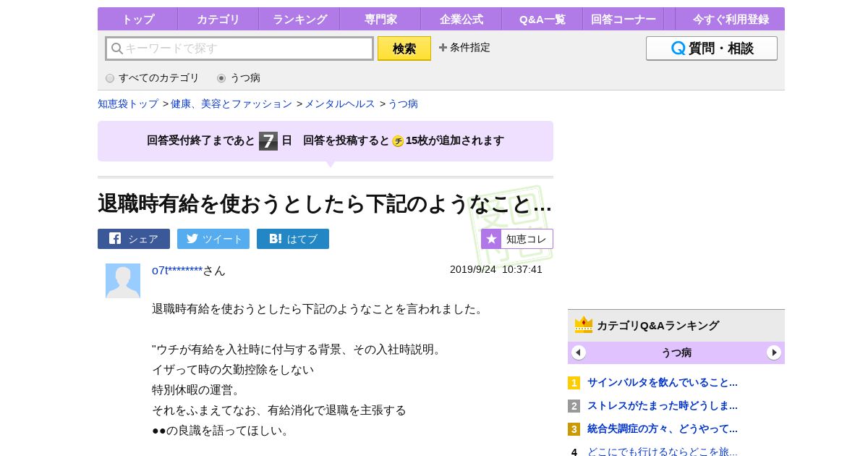
Task: Open ranking item サインバルタを飲んでいること...
Action: click(x=663, y=382)
